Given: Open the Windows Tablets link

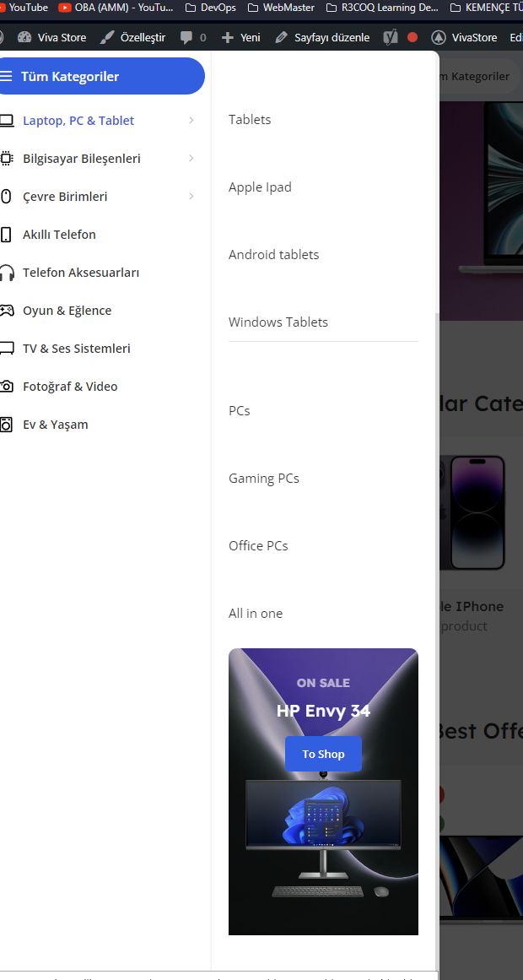Looking at the screenshot, I should pyautogui.click(x=278, y=322).
